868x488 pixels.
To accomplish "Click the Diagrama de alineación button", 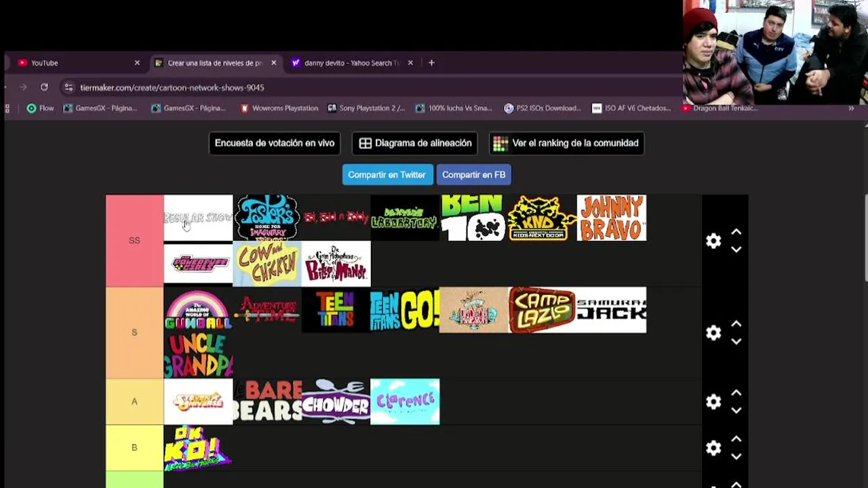I will click(x=415, y=143).
